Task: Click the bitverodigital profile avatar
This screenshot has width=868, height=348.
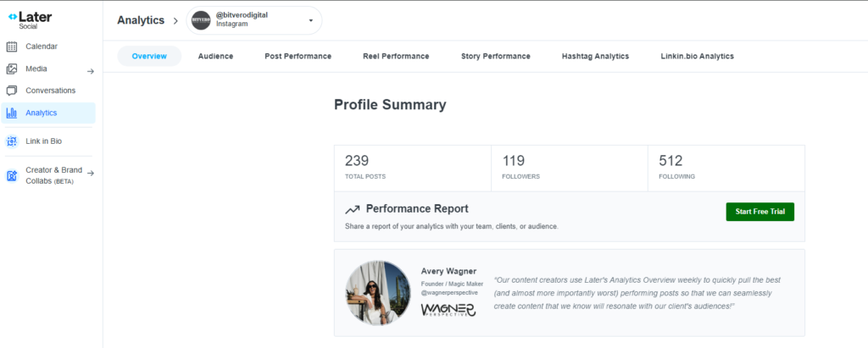Action: pos(200,20)
